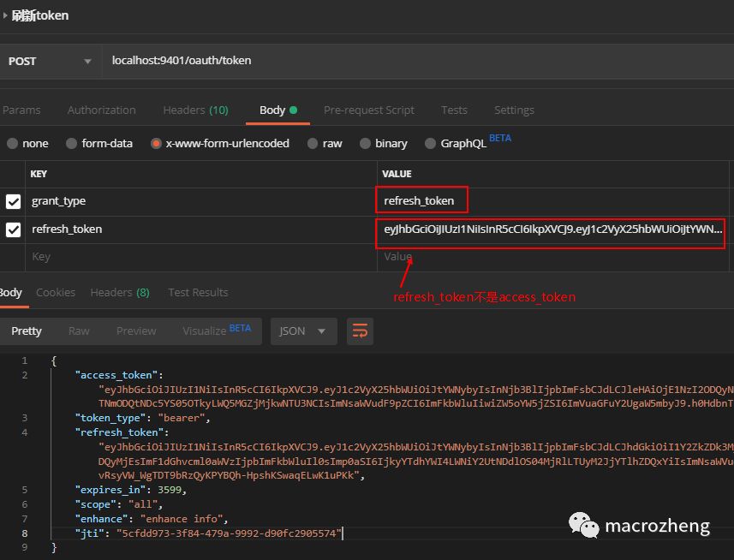
Task: Click the jti value 5cfdd973-3f84-479a-9992-d90fc2905574
Action: point(229,533)
